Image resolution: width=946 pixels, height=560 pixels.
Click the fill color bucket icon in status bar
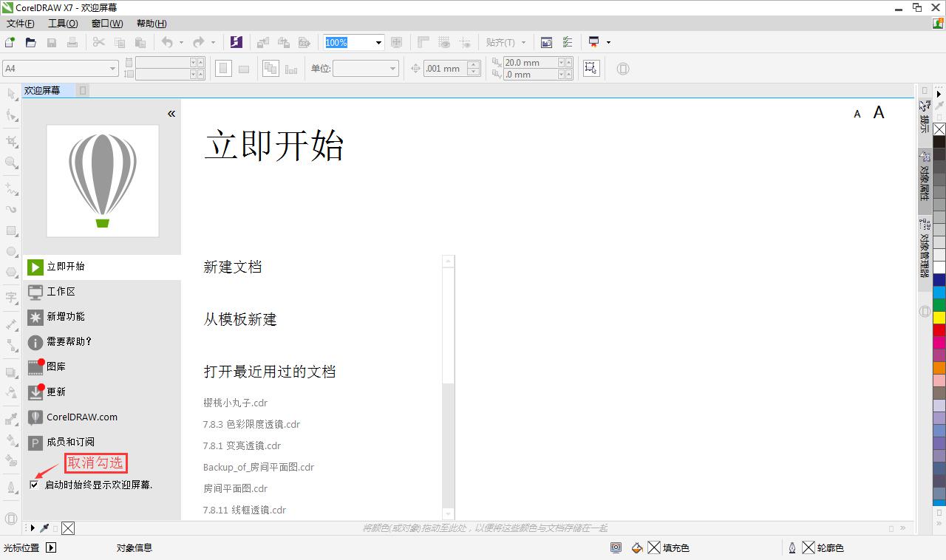point(638,547)
